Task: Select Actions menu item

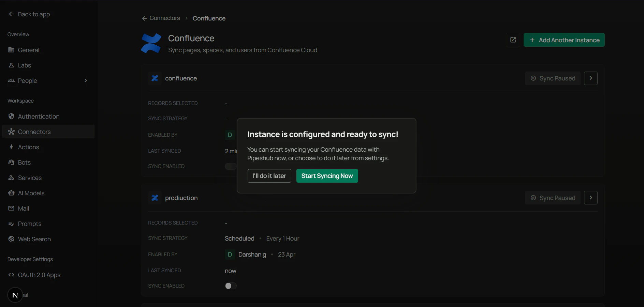Action: 48,147
